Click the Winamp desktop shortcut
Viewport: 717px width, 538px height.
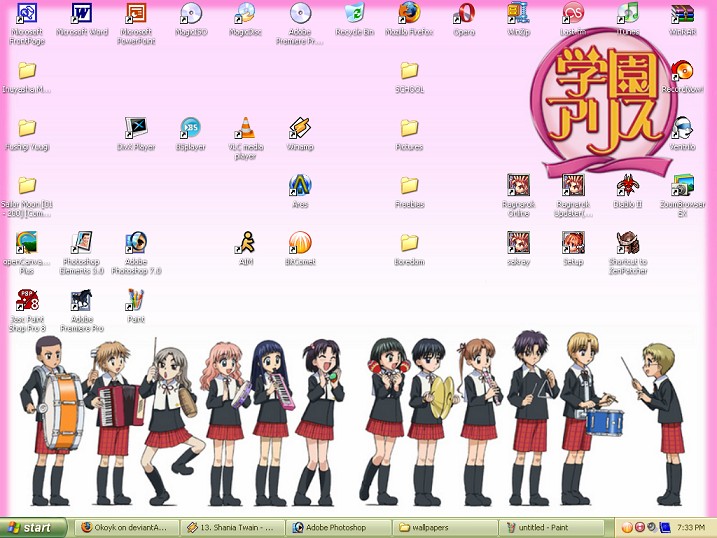click(300, 128)
